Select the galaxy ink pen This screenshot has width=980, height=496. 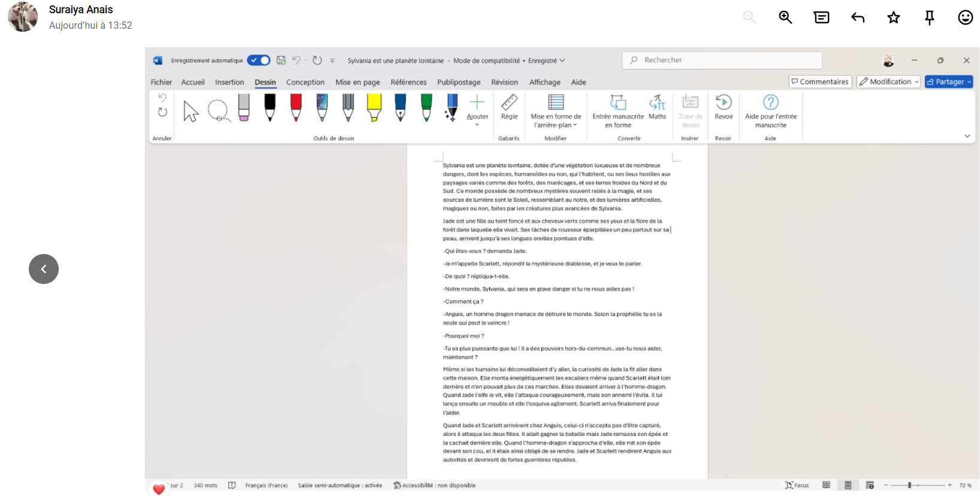click(x=322, y=108)
